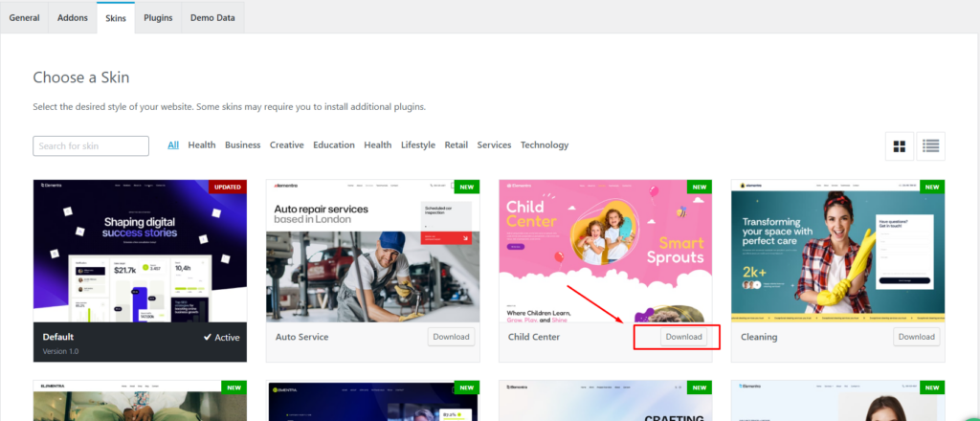Switch to list view layout
The width and height of the screenshot is (980, 421).
[x=930, y=146]
